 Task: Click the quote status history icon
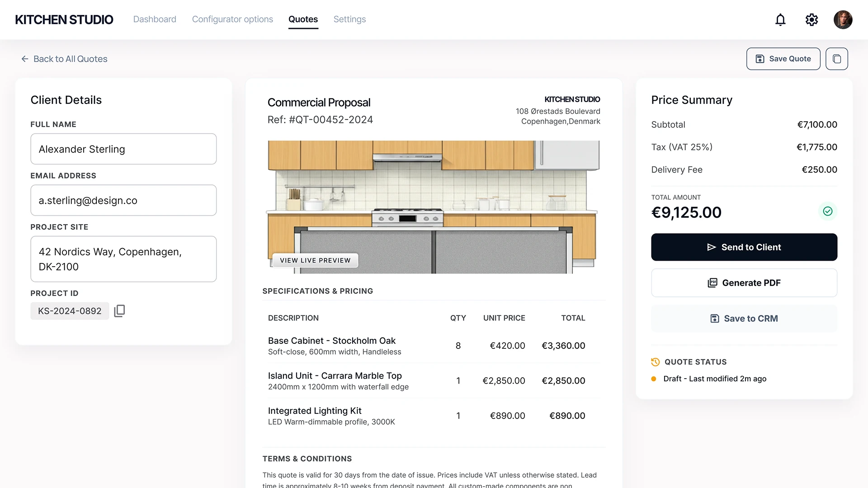click(x=655, y=362)
